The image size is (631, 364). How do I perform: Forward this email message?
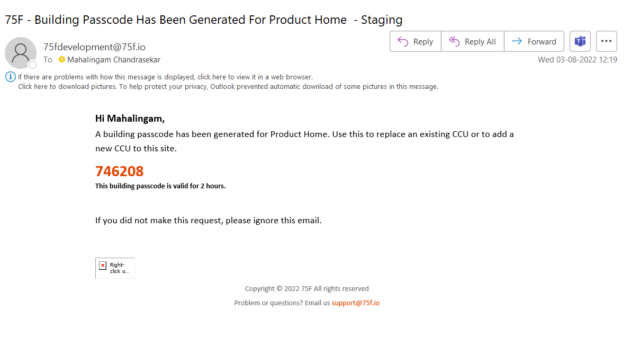534,41
